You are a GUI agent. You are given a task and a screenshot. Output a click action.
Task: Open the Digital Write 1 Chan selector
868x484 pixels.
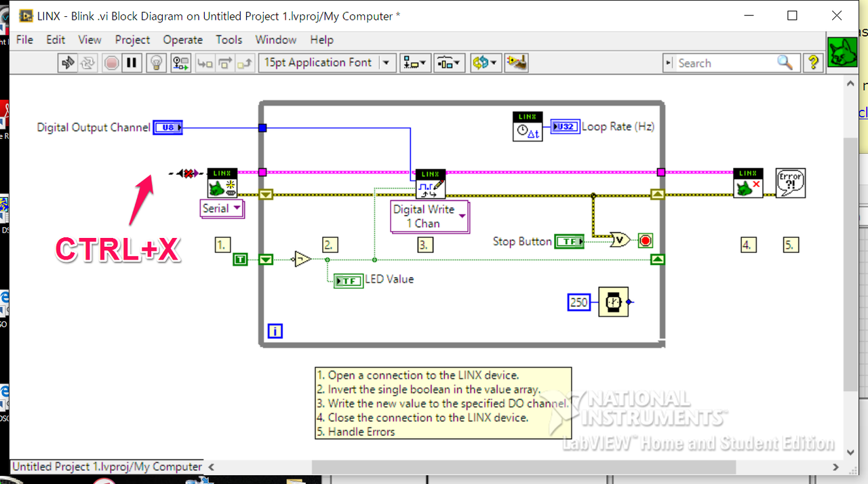[430, 217]
